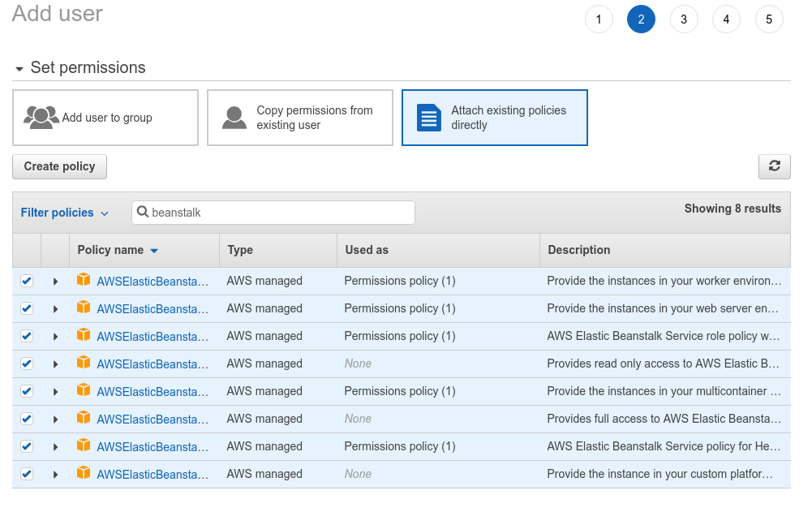Jump to wizard step 3

tap(684, 19)
